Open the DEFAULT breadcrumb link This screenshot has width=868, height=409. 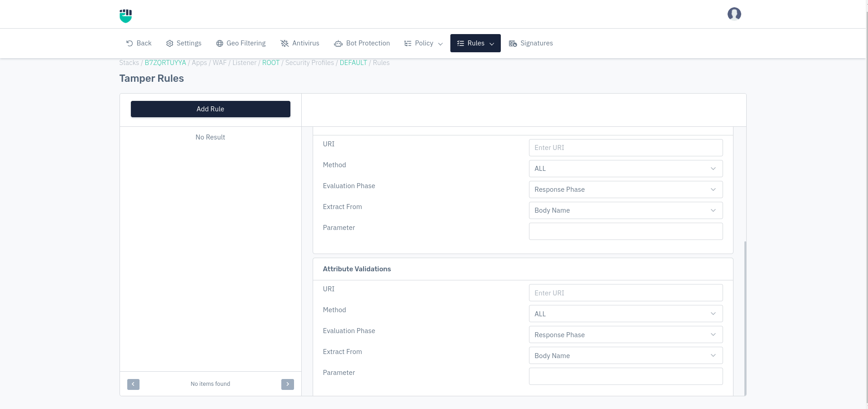click(x=353, y=63)
